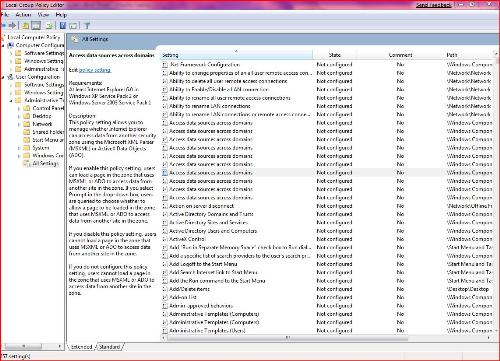Click the settings list horizontal scrollbar

287,338
